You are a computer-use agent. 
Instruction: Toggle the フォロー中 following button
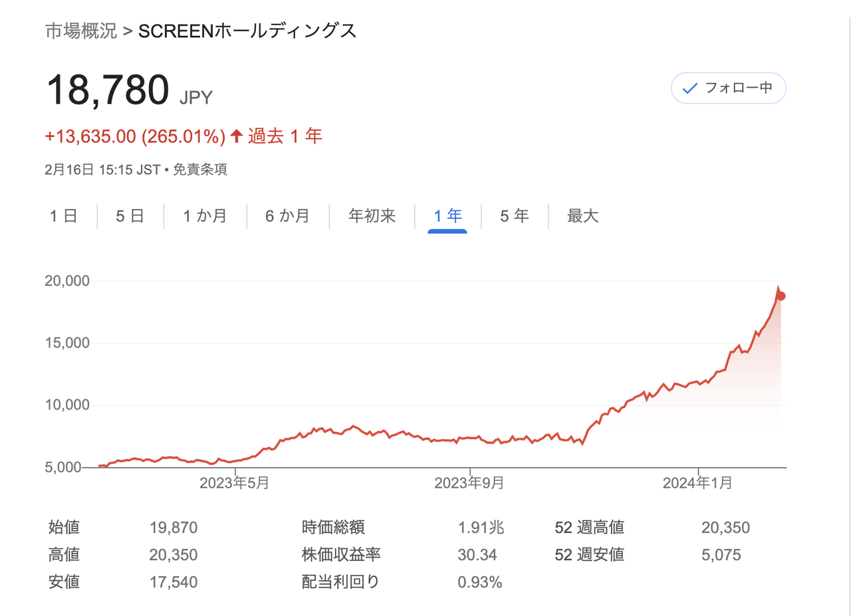tap(729, 88)
